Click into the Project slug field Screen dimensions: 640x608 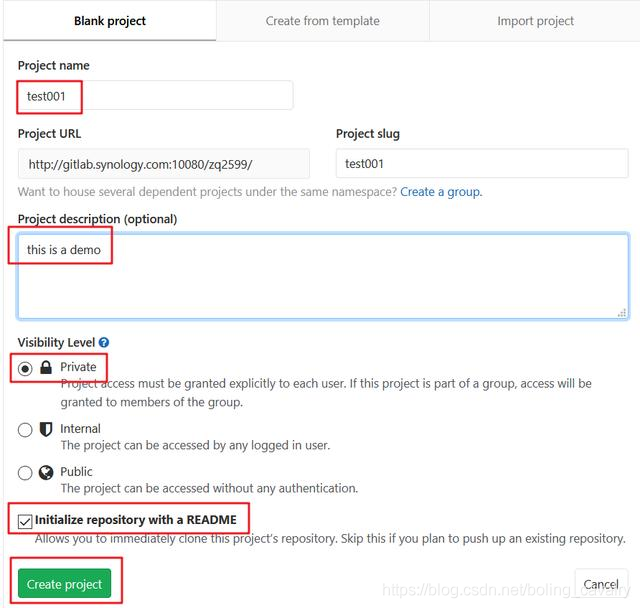(x=482, y=164)
